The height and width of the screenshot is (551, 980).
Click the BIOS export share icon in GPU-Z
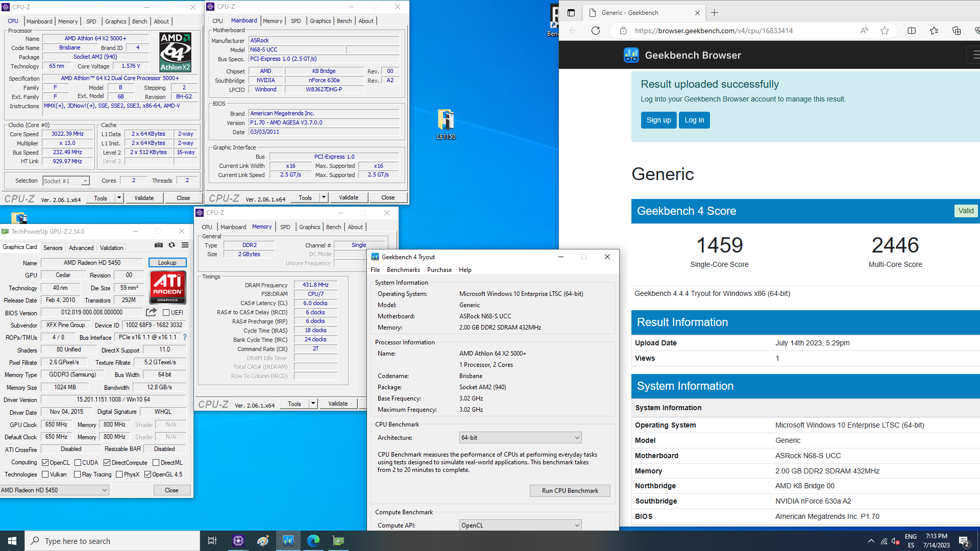(x=152, y=312)
